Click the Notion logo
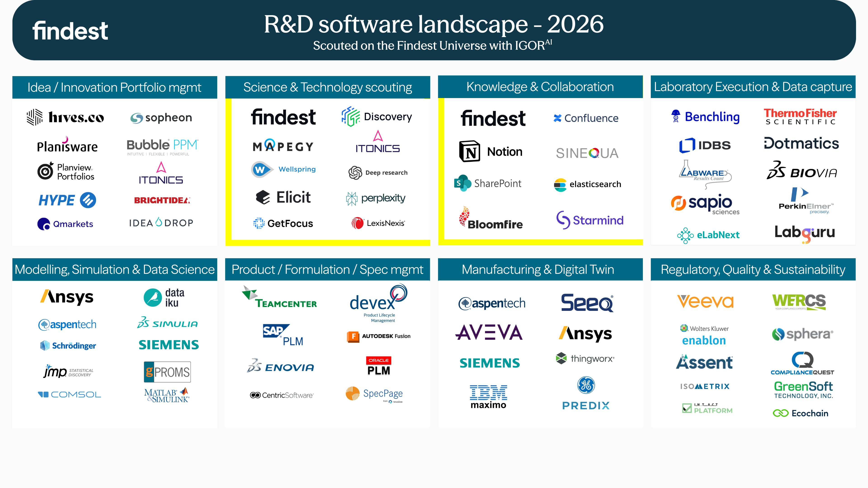This screenshot has height=488, width=868. (491, 152)
